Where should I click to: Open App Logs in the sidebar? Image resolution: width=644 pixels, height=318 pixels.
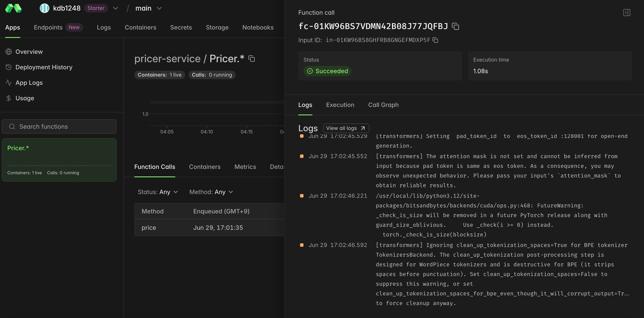pos(29,83)
